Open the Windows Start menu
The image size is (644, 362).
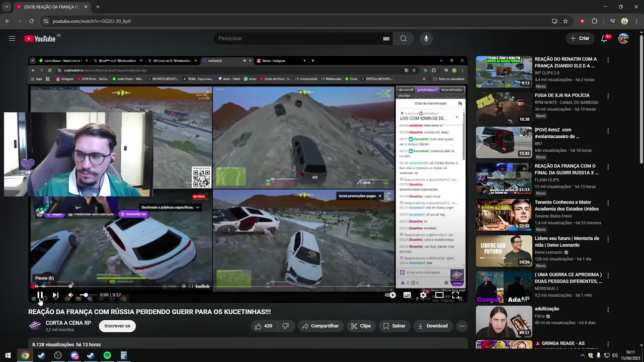(x=8, y=355)
